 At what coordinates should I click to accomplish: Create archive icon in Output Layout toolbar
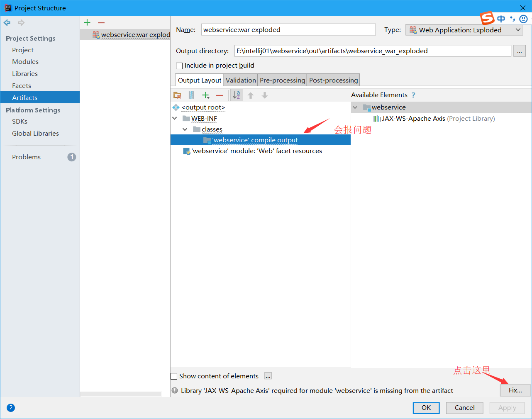(x=191, y=95)
